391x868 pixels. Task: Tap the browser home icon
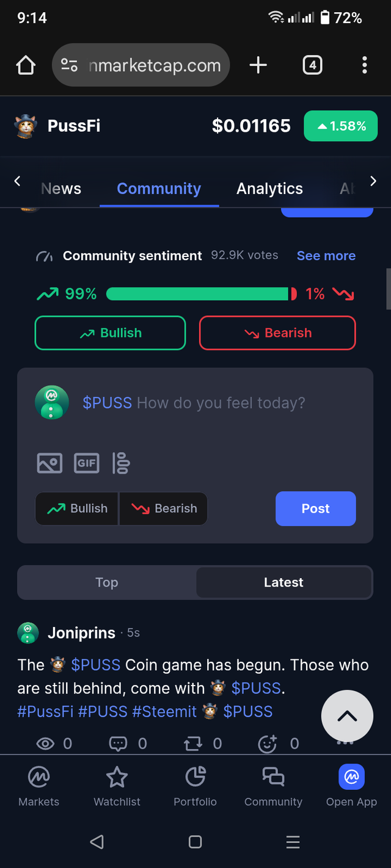tap(26, 65)
